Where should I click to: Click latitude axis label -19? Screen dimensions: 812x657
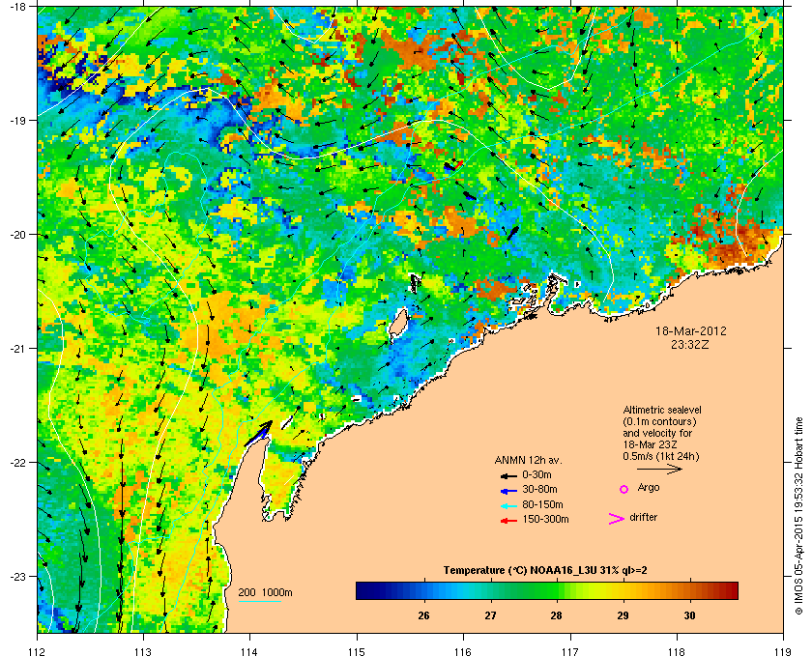coord(17,121)
